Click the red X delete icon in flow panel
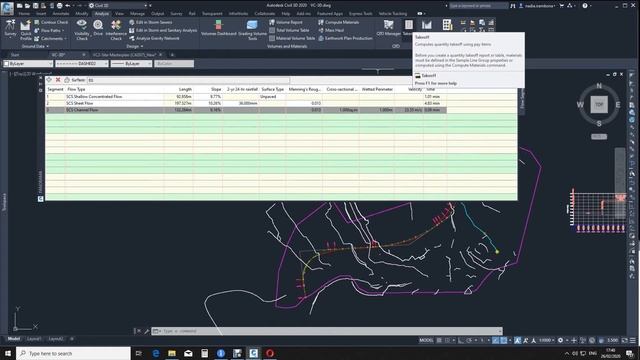 (58, 80)
